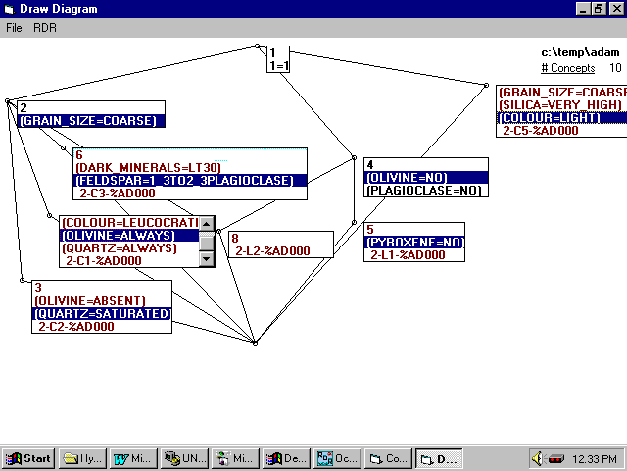Select GRAIN_SIZE=COARSE in node 2
627x471 pixels.
[x=88, y=121]
